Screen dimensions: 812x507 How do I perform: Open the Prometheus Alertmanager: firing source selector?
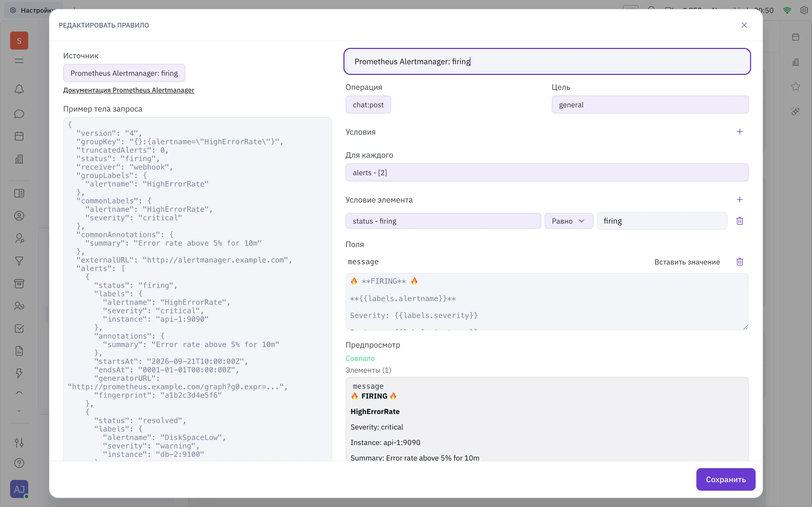tap(124, 73)
